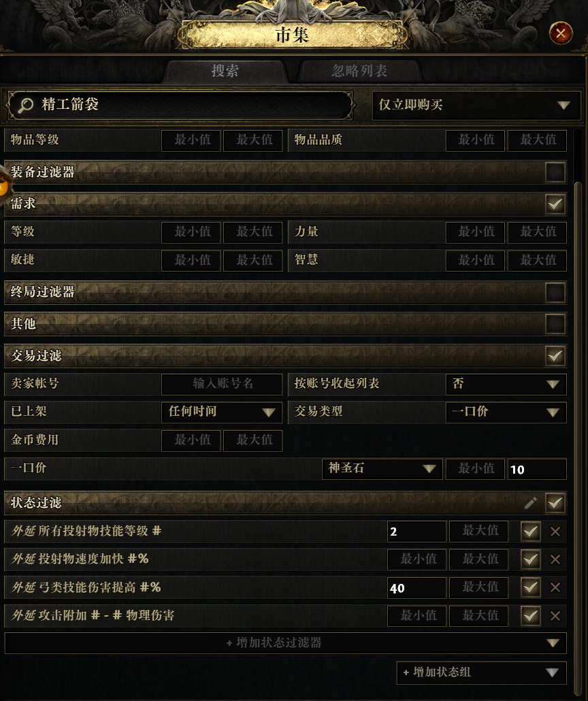Click the pencil edit icon in 状态过滤 header
Screen dimensions: 588x701
(x=530, y=503)
